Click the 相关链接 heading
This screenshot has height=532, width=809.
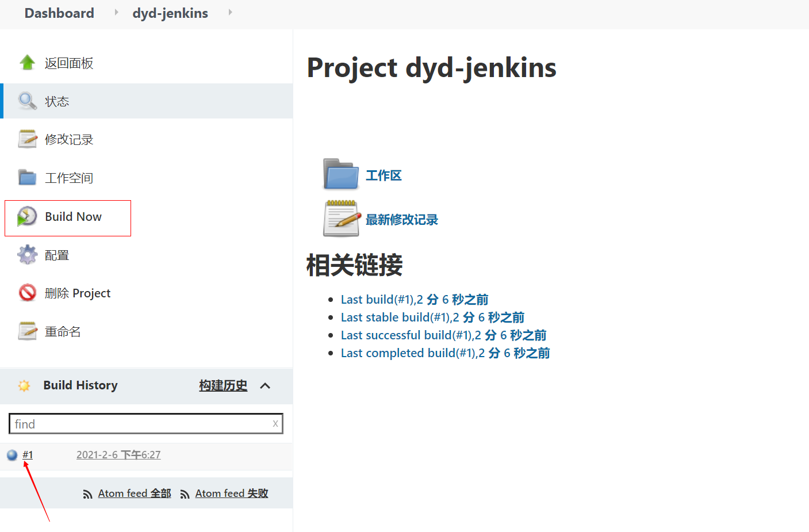[x=354, y=265]
